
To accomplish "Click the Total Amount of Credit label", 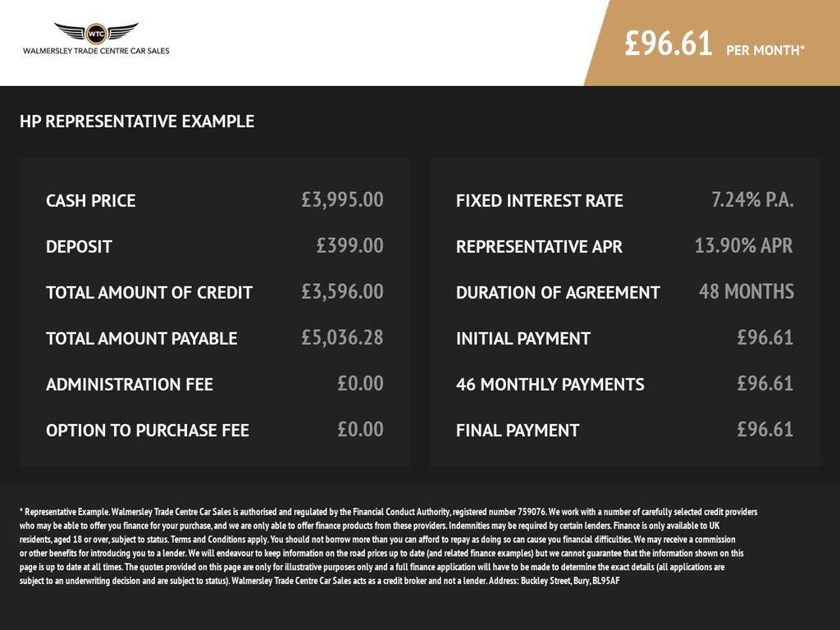I will pos(149,292).
